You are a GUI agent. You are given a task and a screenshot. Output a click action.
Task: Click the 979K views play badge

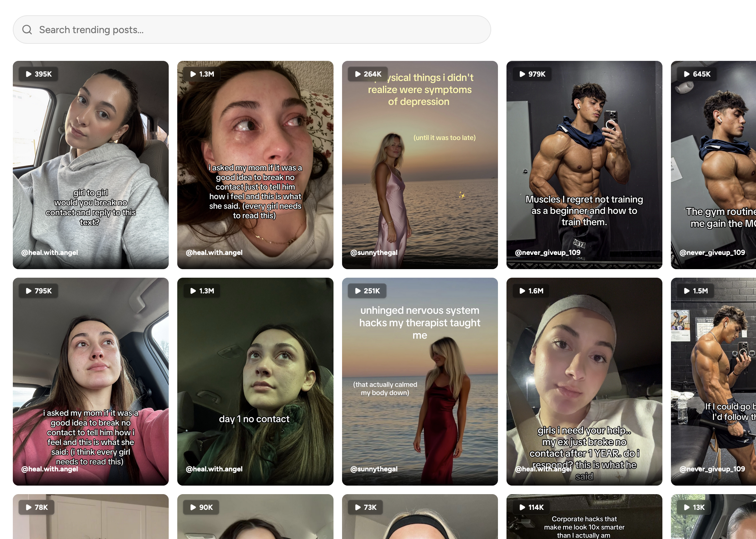coord(532,74)
